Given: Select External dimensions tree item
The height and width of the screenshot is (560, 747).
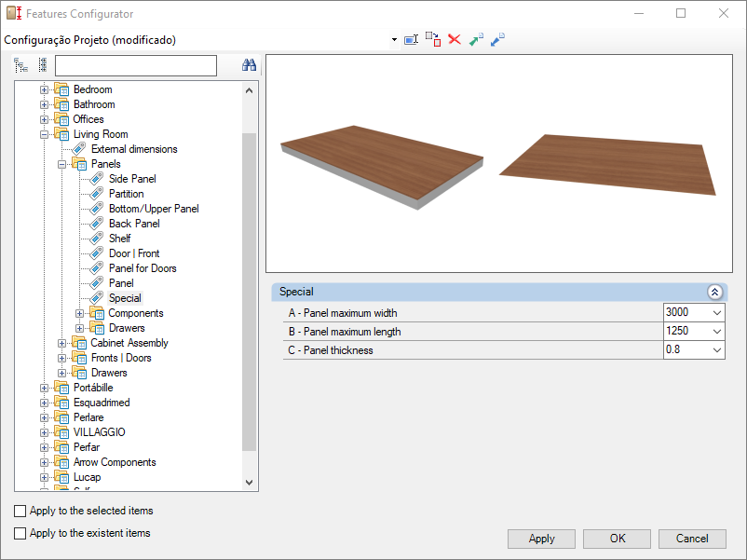Looking at the screenshot, I should click(x=134, y=149).
